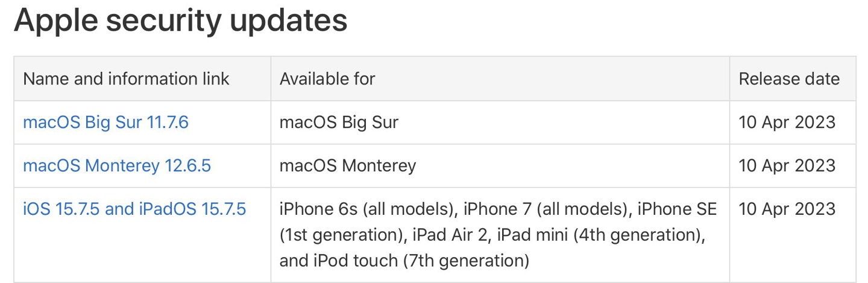Click the iPhone 6s (all models) text
This screenshot has width=868, height=283.
(x=368, y=209)
